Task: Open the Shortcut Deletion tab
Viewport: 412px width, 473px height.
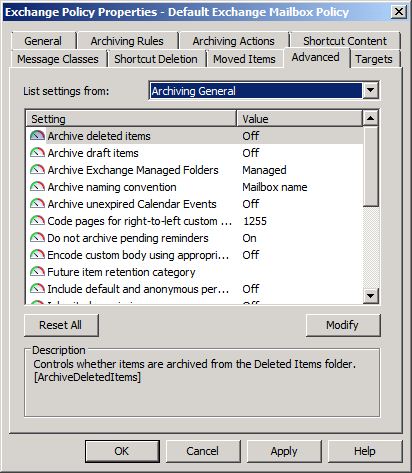Action: 156,59
